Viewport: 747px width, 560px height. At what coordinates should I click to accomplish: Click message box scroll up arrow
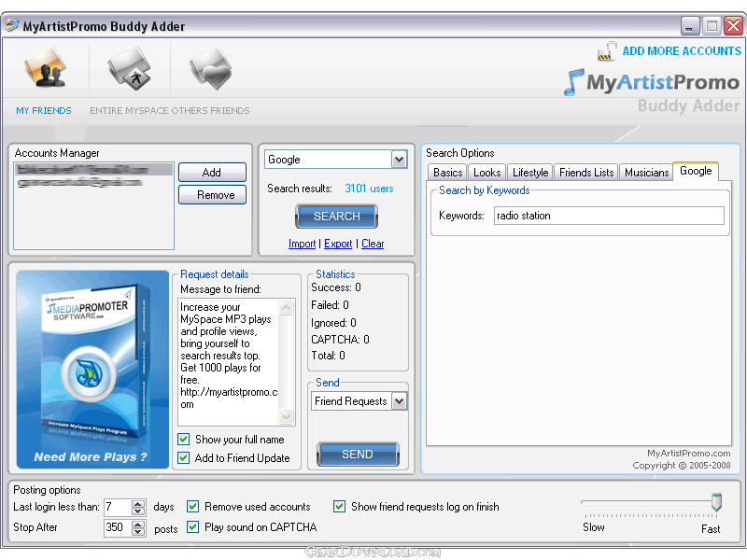pos(287,307)
